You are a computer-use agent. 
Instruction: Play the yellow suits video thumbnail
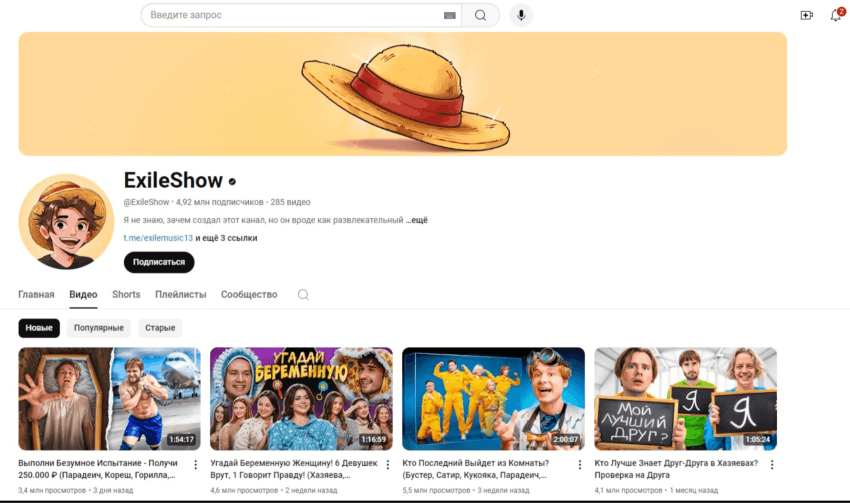click(x=493, y=399)
